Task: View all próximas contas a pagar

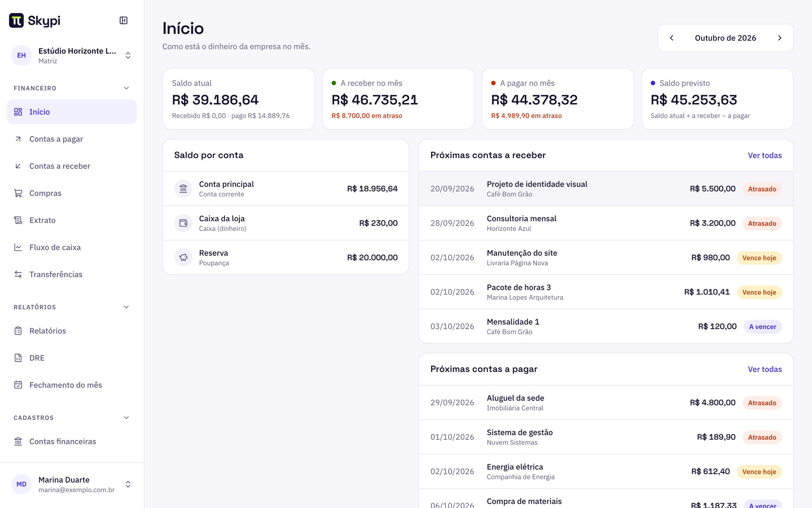Action: (764, 369)
